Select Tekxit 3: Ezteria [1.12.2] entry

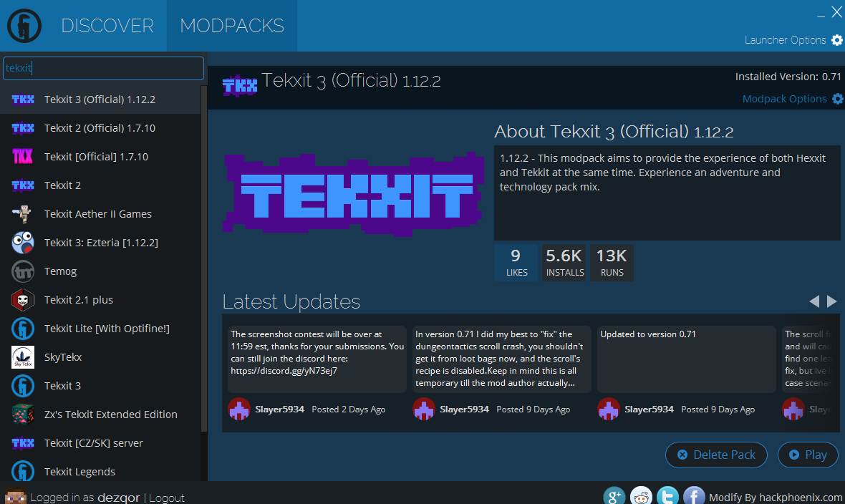[100, 243]
